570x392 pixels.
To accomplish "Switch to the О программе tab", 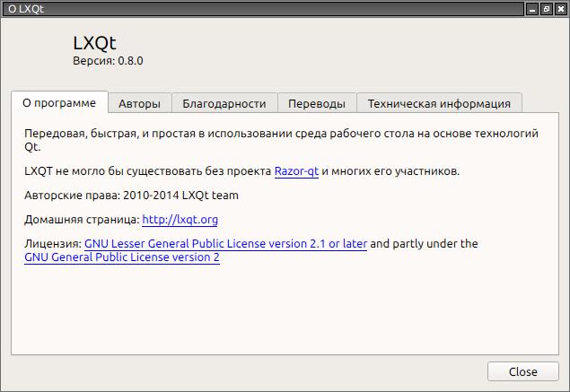I will pos(59,103).
